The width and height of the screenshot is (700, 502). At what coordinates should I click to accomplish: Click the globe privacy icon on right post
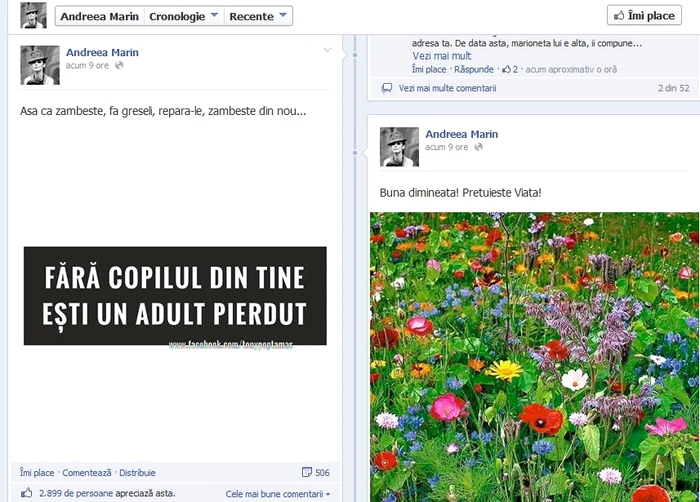pyautogui.click(x=478, y=147)
